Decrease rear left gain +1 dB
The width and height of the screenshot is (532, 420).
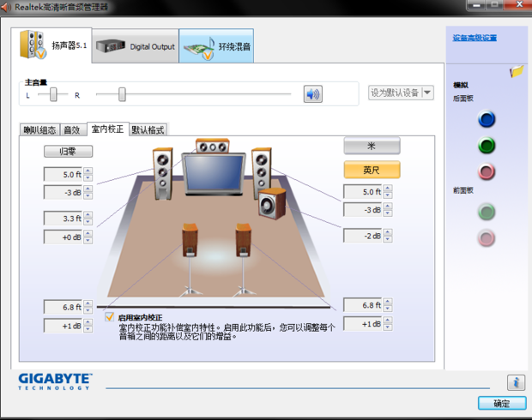(x=88, y=329)
